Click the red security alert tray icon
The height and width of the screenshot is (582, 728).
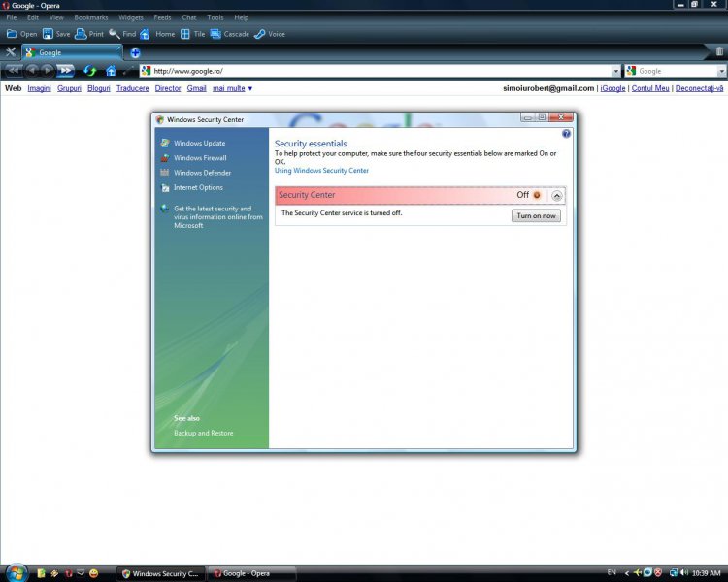coord(658,572)
